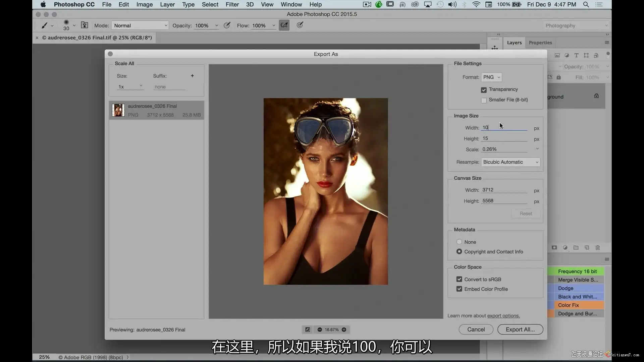The height and width of the screenshot is (362, 644).
Task: Open the Filter menu
Action: pos(232,4)
